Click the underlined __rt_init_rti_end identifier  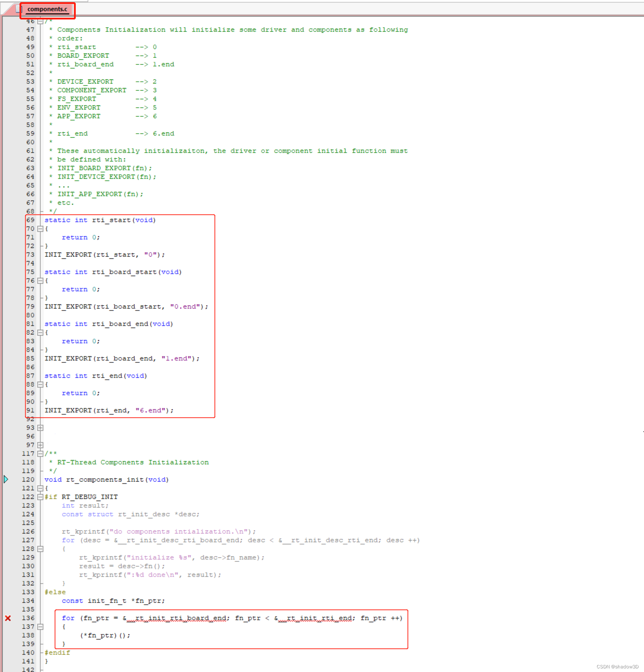pos(315,618)
